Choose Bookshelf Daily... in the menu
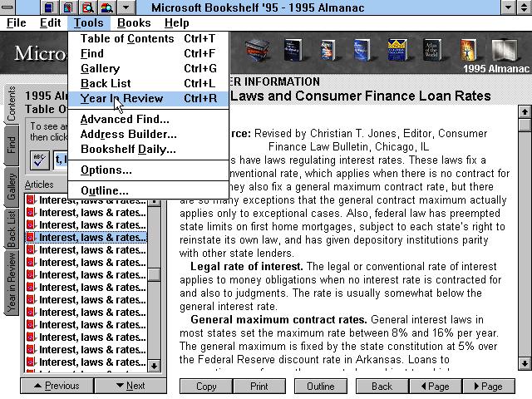Screen dimensions: 532x399 point(148,149)
